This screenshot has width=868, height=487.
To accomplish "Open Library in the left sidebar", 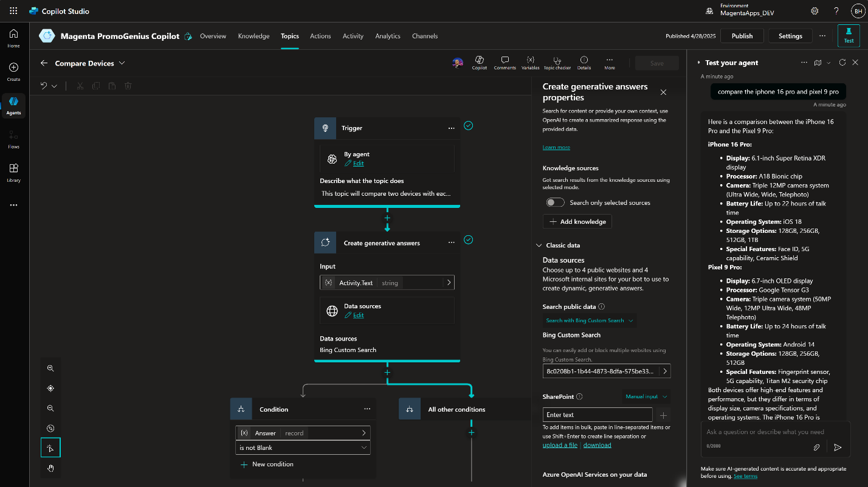I will (x=13, y=173).
